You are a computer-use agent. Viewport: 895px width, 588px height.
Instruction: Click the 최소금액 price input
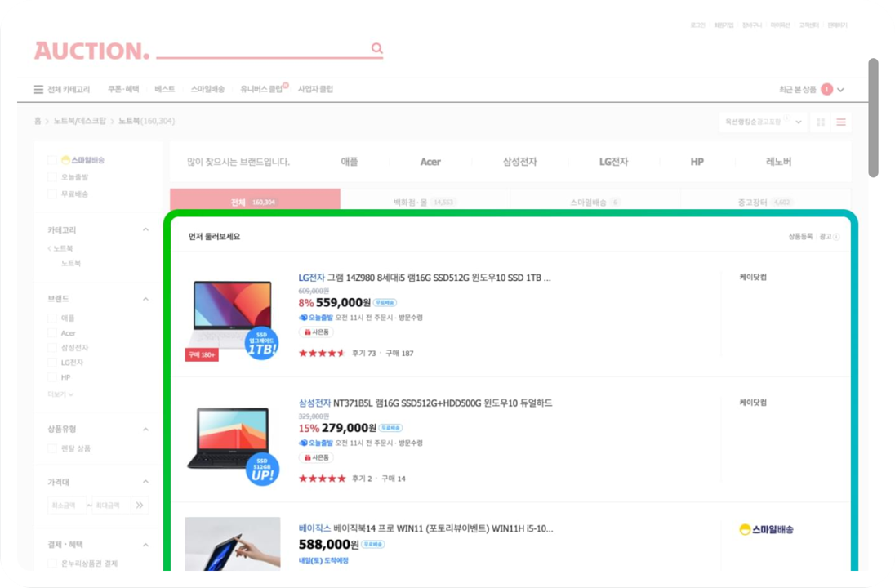coord(67,505)
